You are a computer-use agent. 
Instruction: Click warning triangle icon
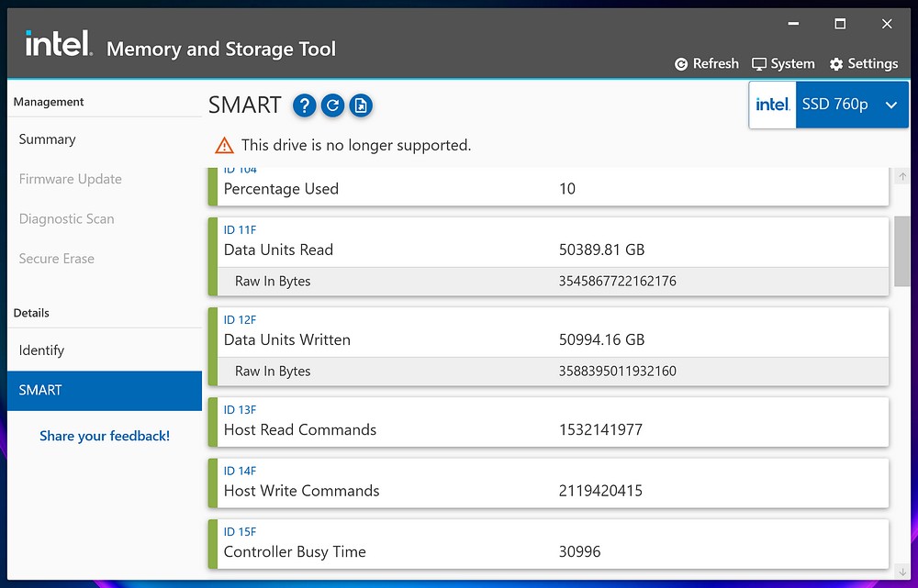point(224,145)
